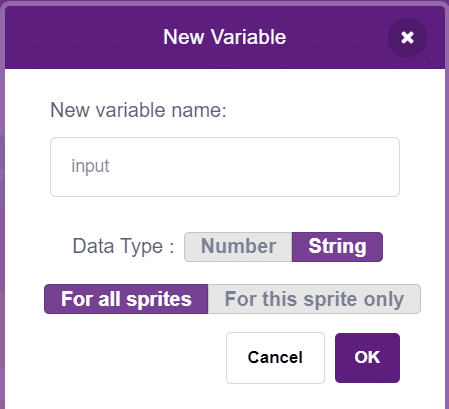Viewport: 449px width, 409px height.
Task: Select the String data type
Action: 337,247
